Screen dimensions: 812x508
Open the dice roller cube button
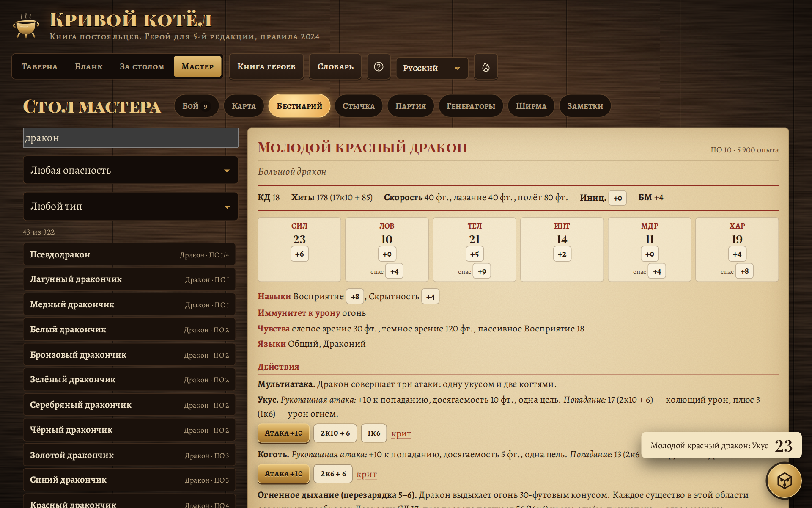(784, 481)
